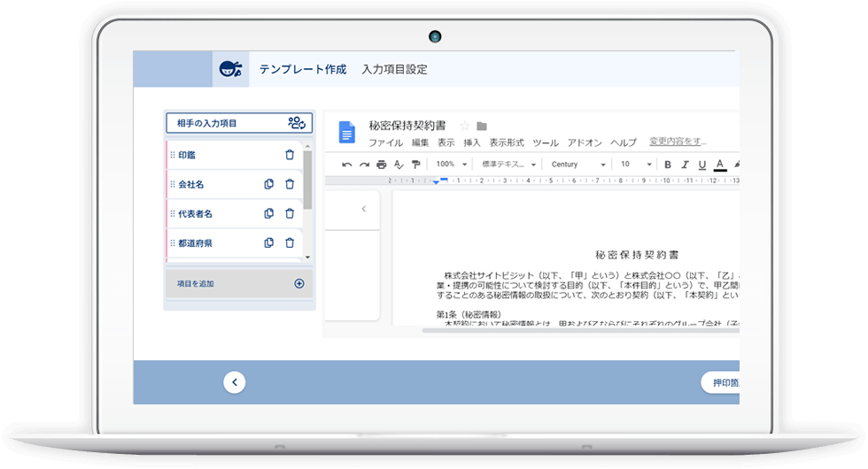The width and height of the screenshot is (868, 469).
Task: Click the person-sync icon beside 相手の入力項目
Action: (297, 123)
